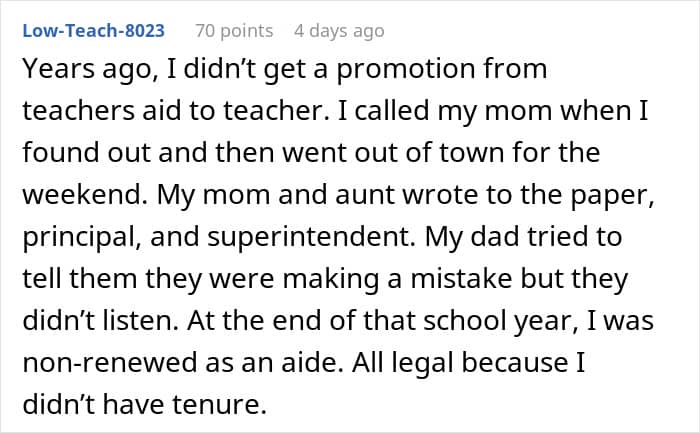Click the 4 days ago timestamp
This screenshot has height=433, width=700.
339,31
